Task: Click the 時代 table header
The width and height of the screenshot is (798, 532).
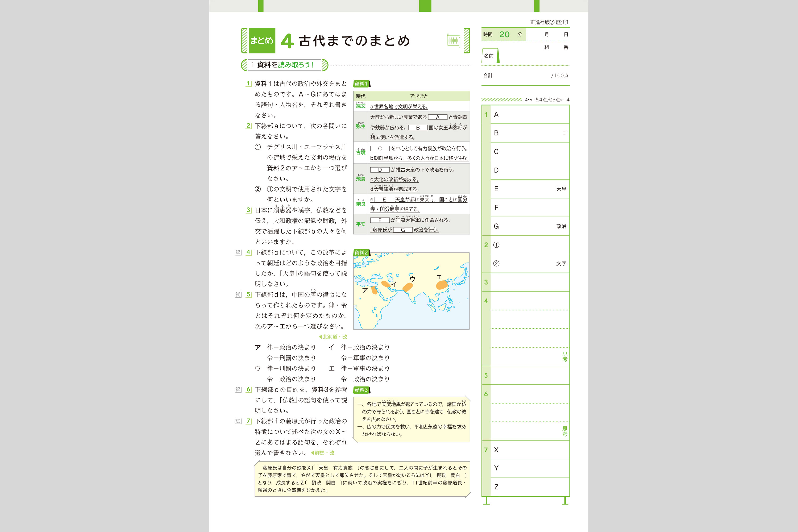Action: [x=361, y=96]
